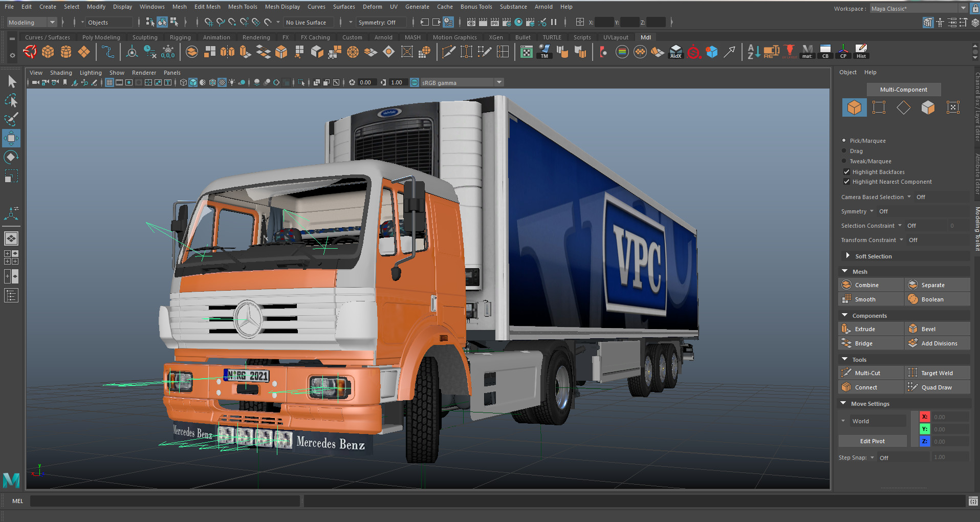This screenshot has height=522, width=980.
Task: Select the arrow Select tool in toolbox
Action: click(11, 82)
